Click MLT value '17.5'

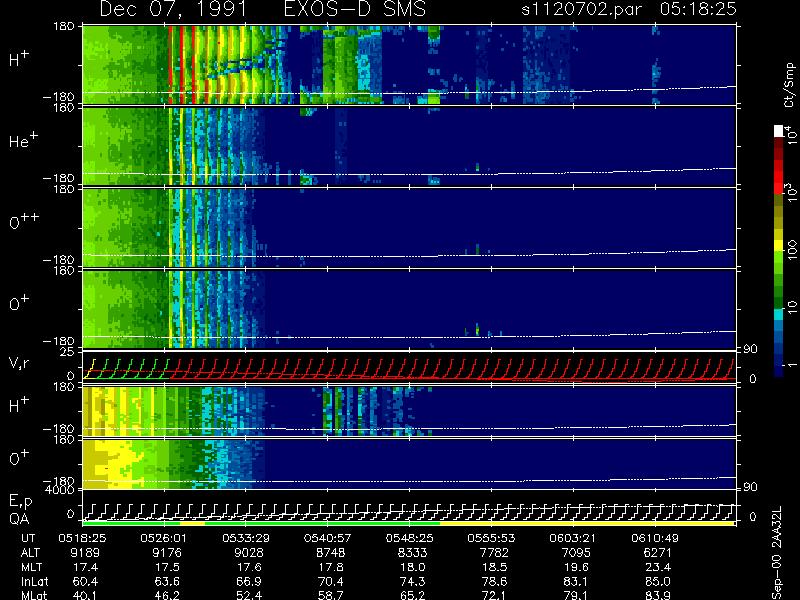coord(168,567)
